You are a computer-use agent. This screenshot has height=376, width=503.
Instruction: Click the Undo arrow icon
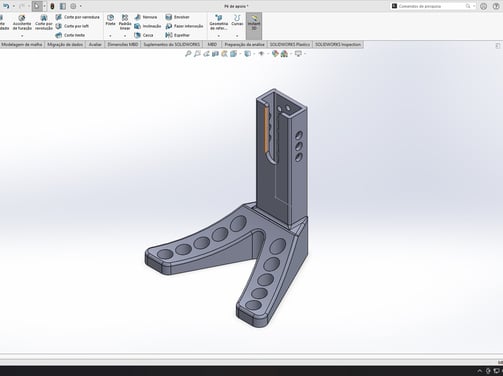coord(6,6)
